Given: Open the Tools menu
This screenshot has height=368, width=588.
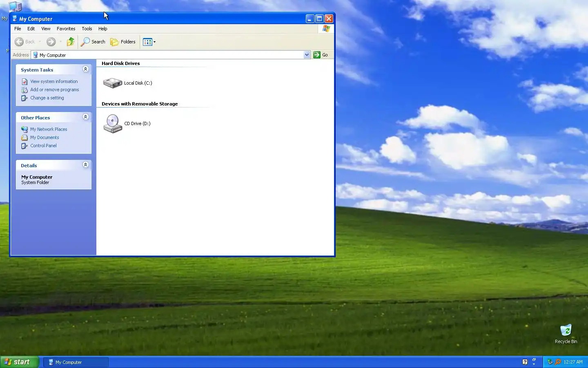Looking at the screenshot, I should coord(87,29).
